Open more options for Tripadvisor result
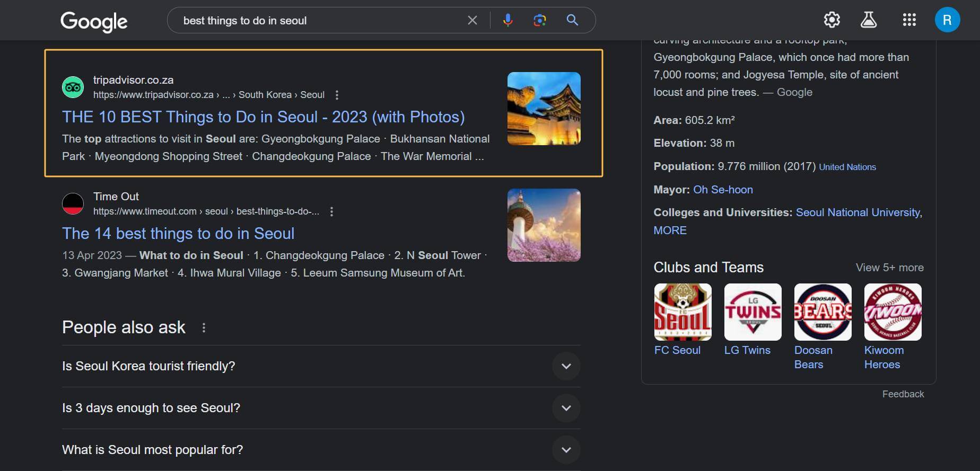 (x=337, y=95)
